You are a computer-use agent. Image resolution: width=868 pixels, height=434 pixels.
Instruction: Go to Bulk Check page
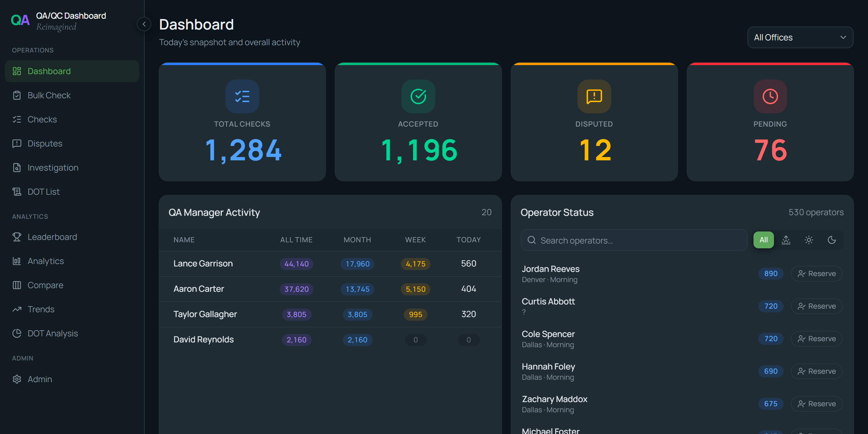tap(72, 95)
